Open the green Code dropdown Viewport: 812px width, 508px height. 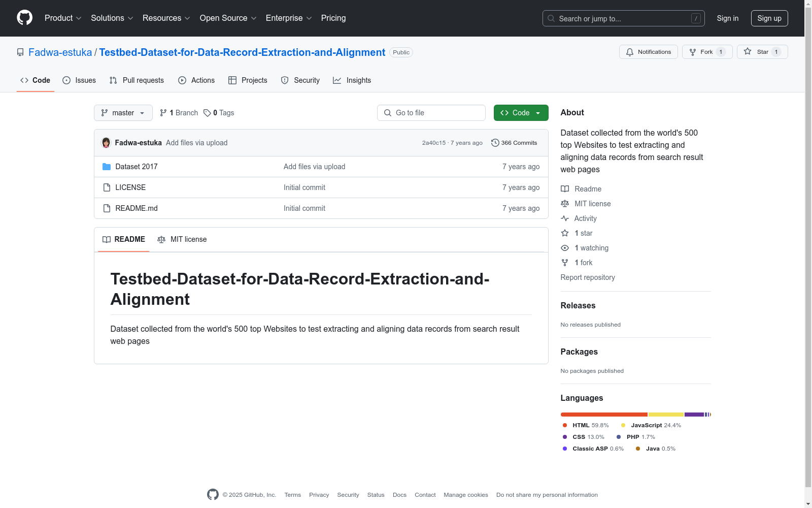[521, 113]
